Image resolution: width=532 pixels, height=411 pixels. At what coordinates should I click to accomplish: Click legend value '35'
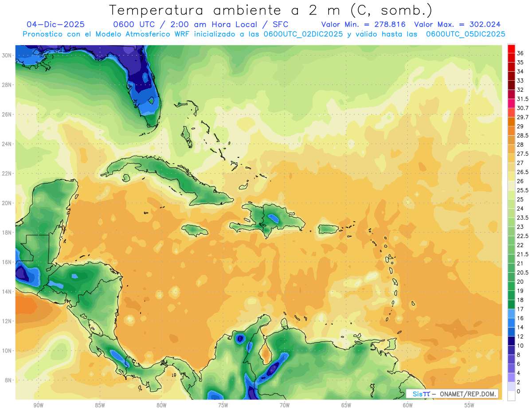520,63
